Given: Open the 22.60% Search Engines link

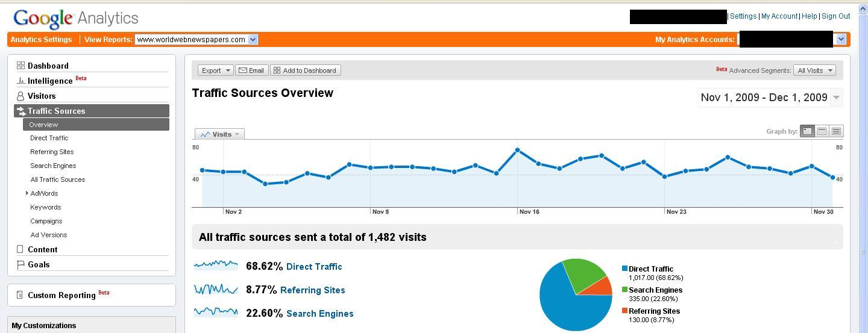Looking at the screenshot, I should pos(320,313).
